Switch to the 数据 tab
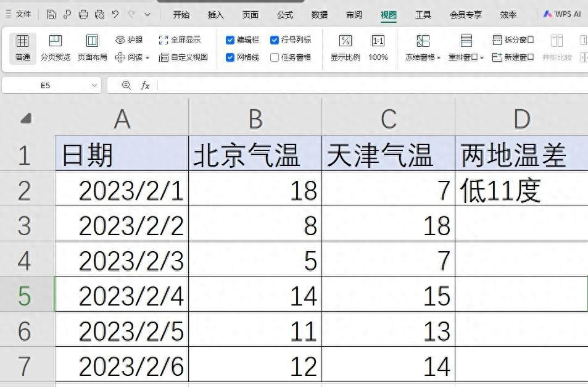 pos(319,15)
